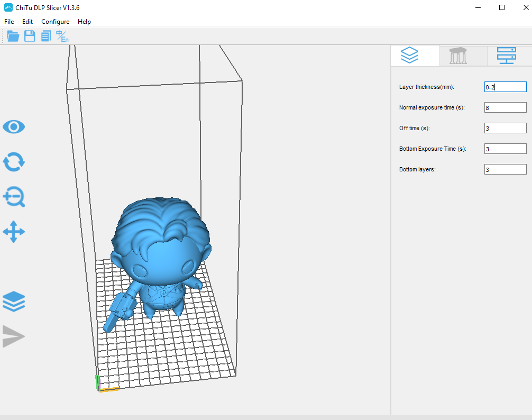Maximize the ChiTu DLP Slicer window

pyautogui.click(x=502, y=7)
